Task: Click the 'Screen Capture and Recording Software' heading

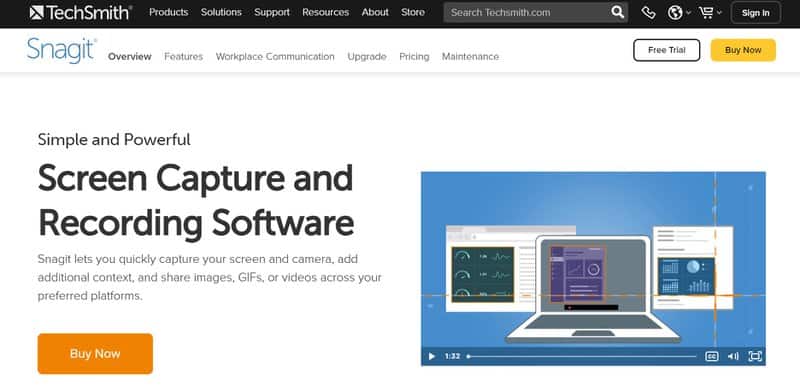Action: click(196, 200)
